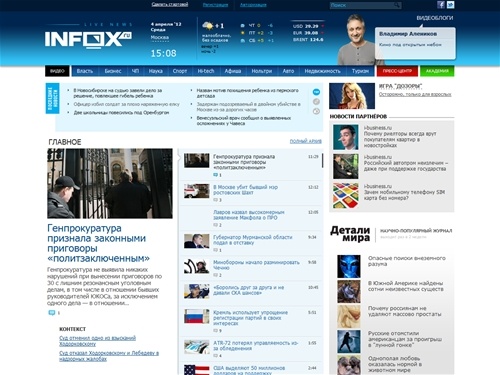Select the middle gray circular ticker icon
The height and width of the screenshot is (375, 500).
tap(316, 102)
